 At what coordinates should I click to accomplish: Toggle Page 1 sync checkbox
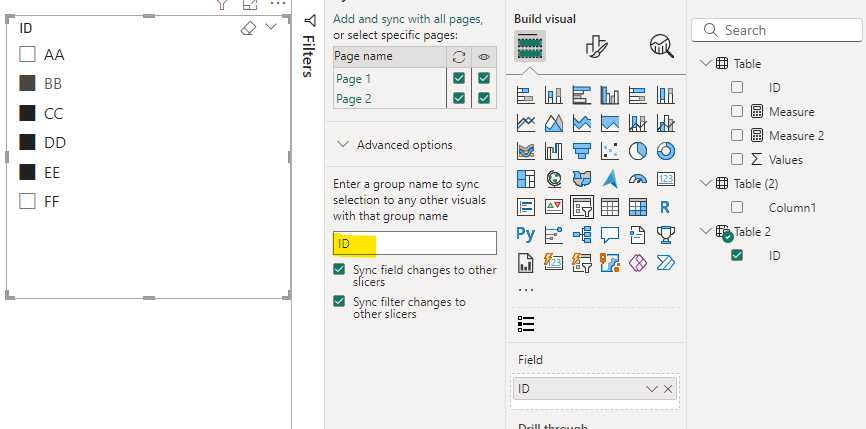coord(459,78)
